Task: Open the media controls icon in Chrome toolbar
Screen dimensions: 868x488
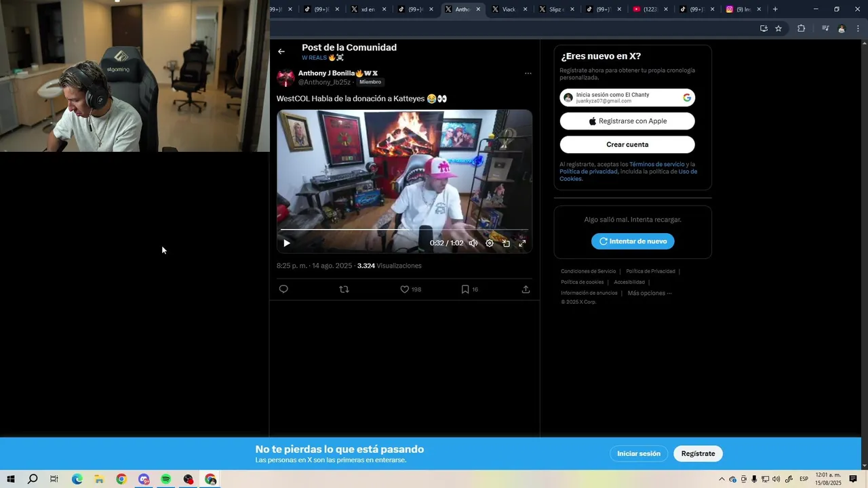Action: tap(825, 28)
